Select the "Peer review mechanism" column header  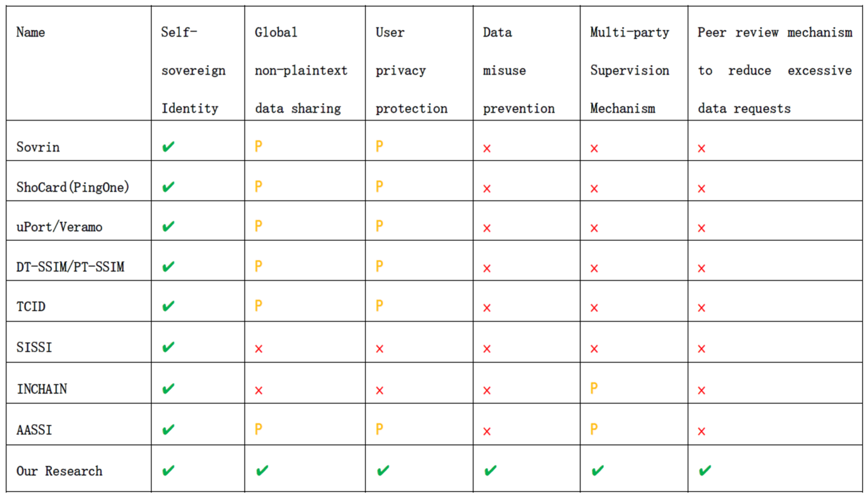click(775, 70)
